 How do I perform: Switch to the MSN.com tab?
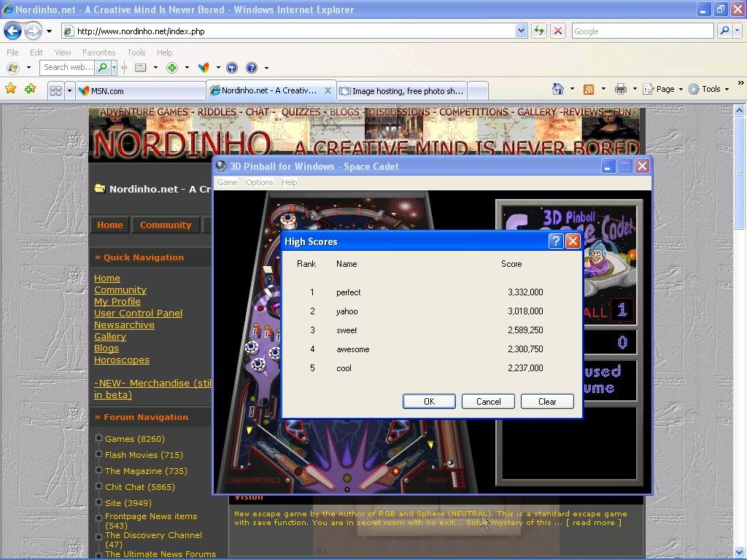[139, 90]
